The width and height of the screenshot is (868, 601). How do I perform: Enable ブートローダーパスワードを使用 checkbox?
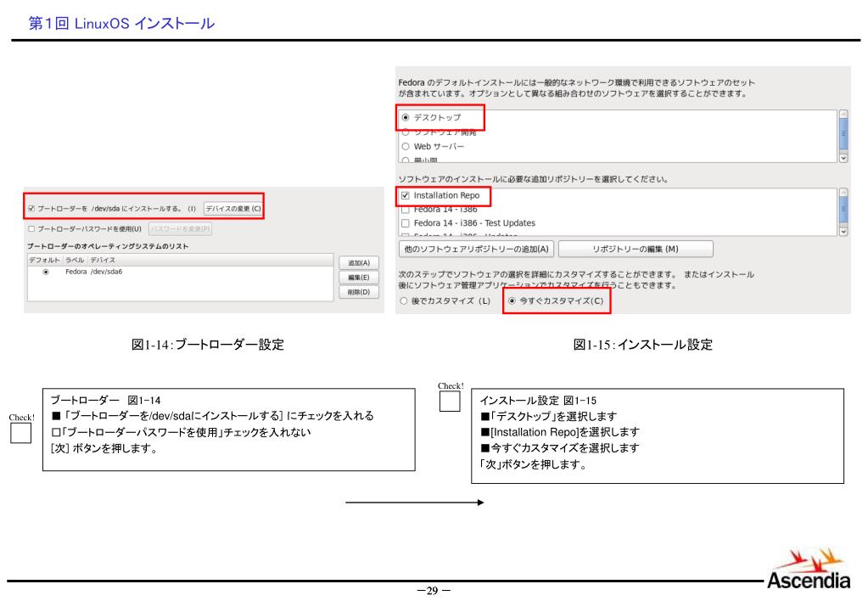coord(31,228)
